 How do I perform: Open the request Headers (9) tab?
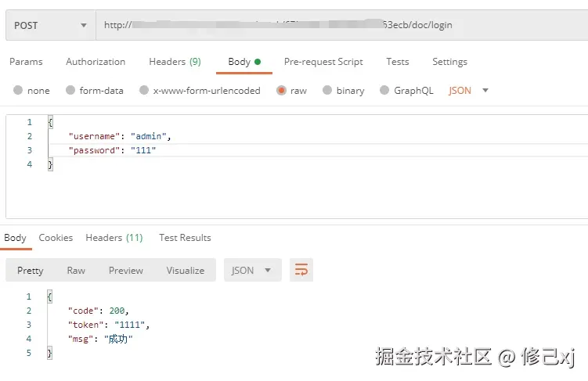(175, 62)
